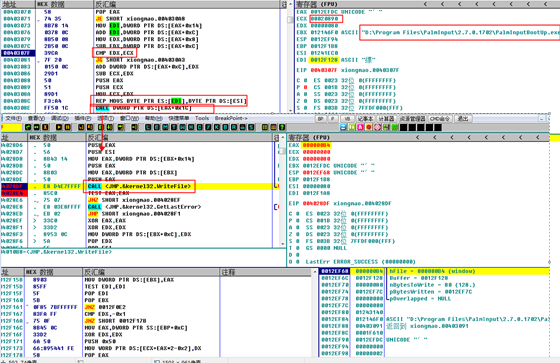Click the Execute till return icon
Screen dimensions: 560x363
tap(120, 127)
